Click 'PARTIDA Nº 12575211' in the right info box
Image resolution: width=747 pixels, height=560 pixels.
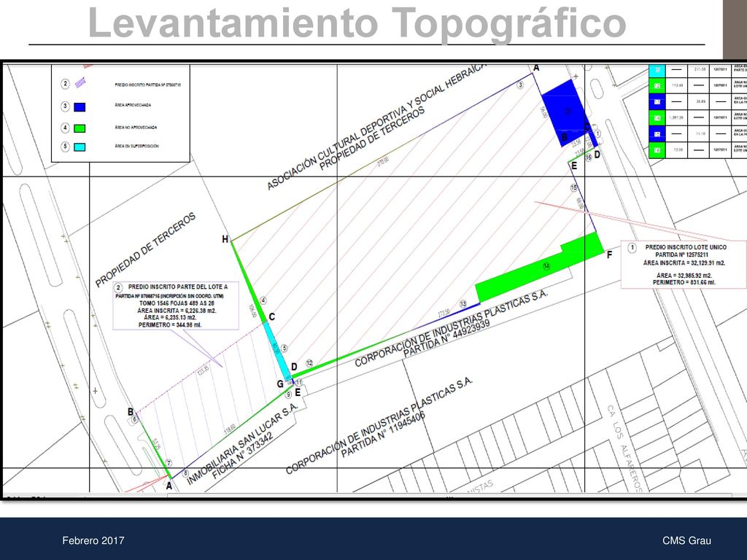pyautogui.click(x=681, y=254)
